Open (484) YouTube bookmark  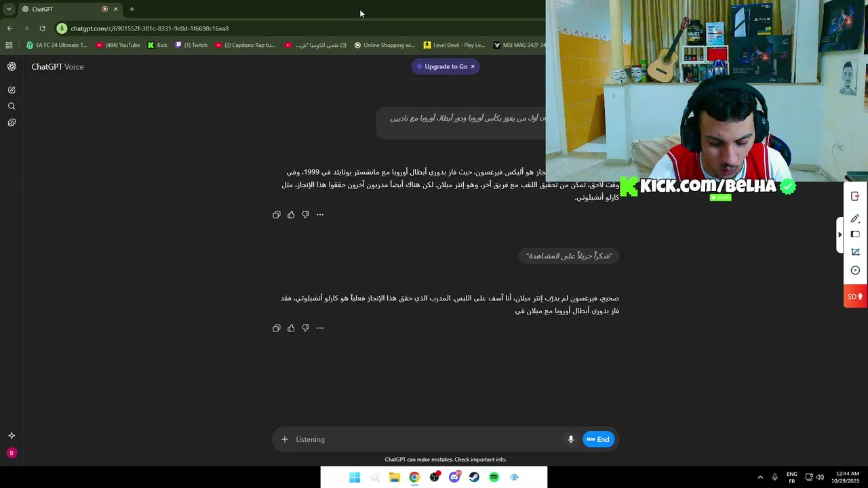(118, 45)
